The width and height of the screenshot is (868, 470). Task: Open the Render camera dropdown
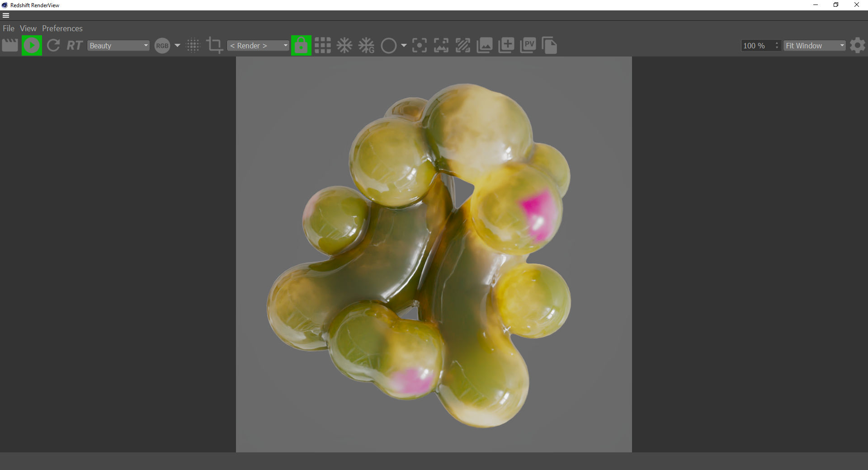coord(258,46)
